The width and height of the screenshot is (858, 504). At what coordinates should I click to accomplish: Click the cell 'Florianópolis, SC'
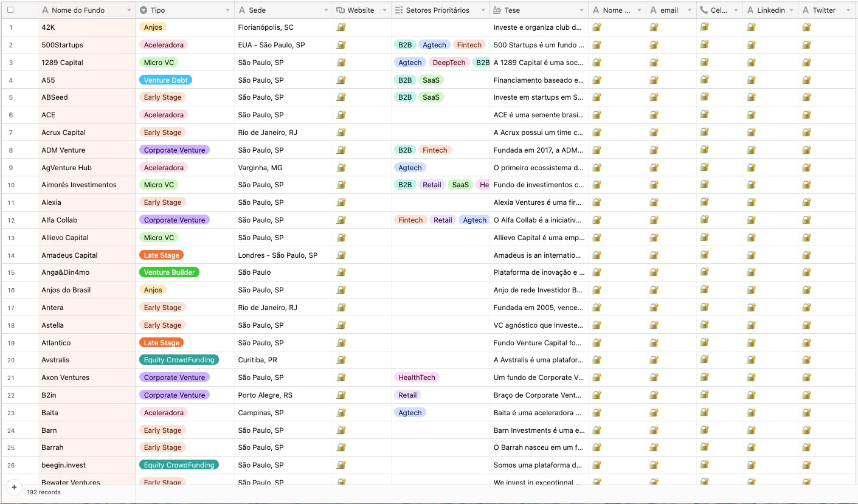coord(266,27)
